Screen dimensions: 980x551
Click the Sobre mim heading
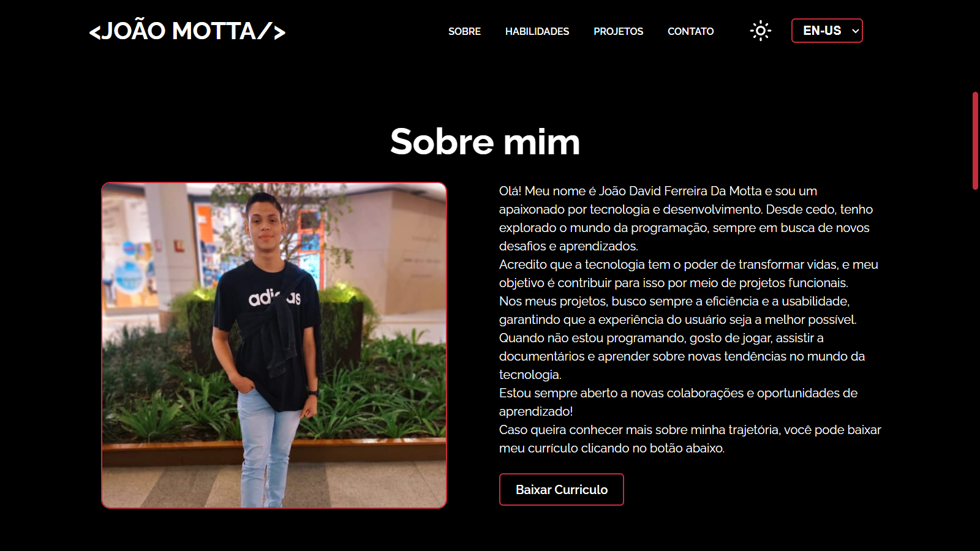coord(485,141)
